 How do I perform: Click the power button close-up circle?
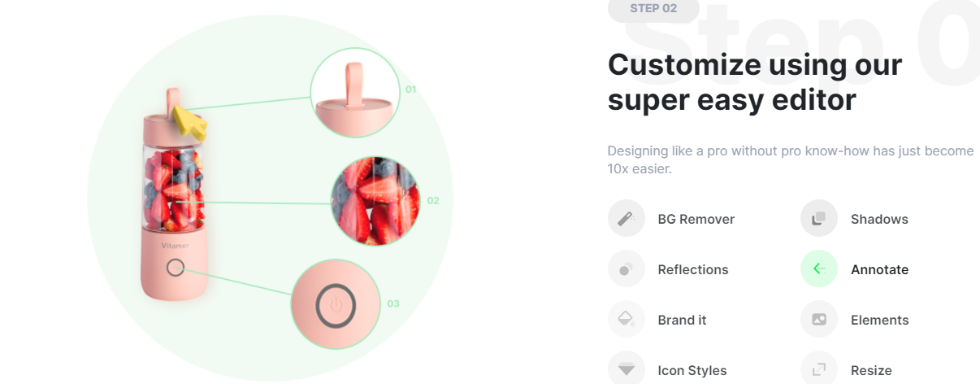[x=336, y=304]
